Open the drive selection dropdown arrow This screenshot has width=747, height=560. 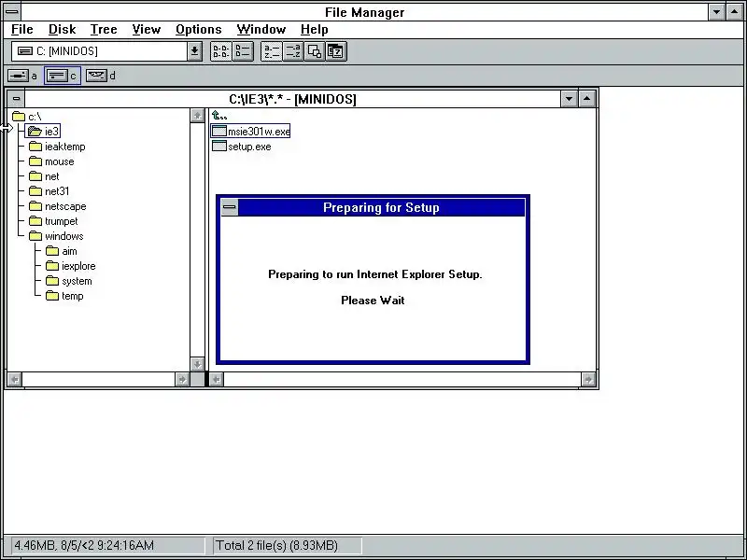click(194, 51)
